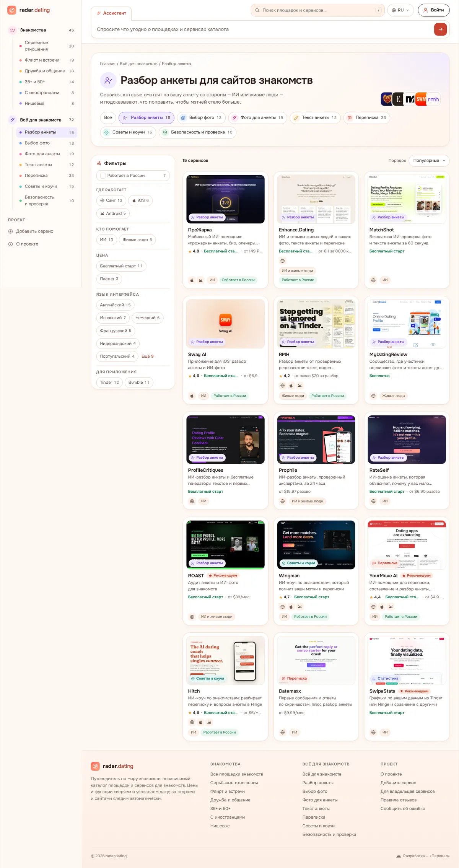Image resolution: width=459 pixels, height=868 pixels.
Task: Toggle the Android platform filter
Action: tap(113, 213)
